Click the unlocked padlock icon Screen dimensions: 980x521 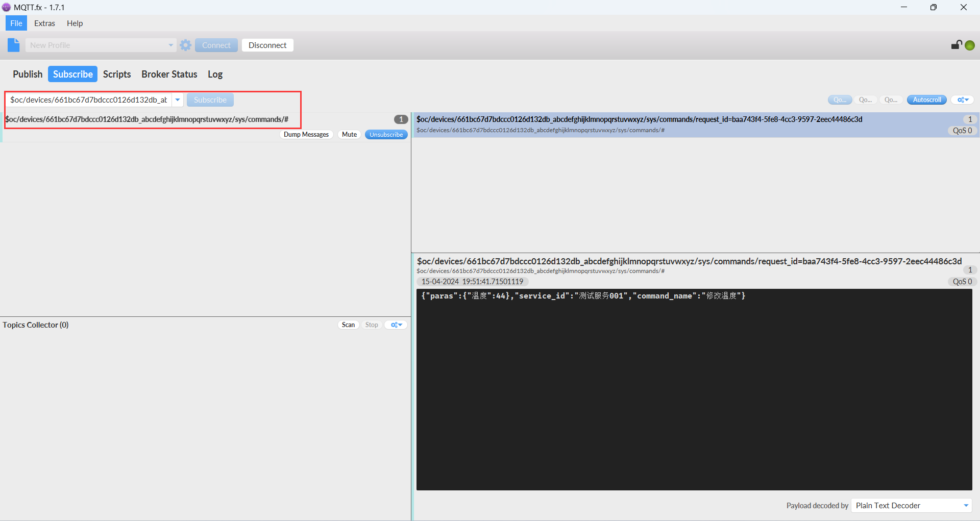point(957,45)
